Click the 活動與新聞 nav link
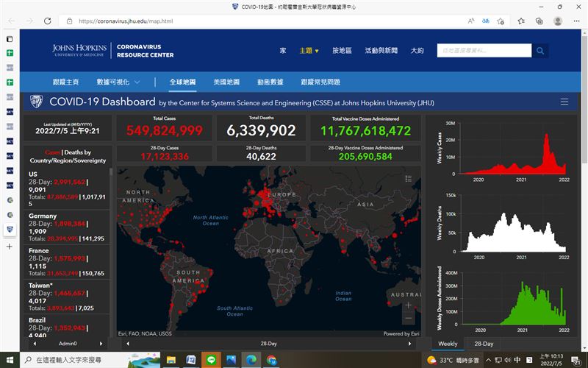Viewport: 588px width, 368px height. click(x=381, y=50)
